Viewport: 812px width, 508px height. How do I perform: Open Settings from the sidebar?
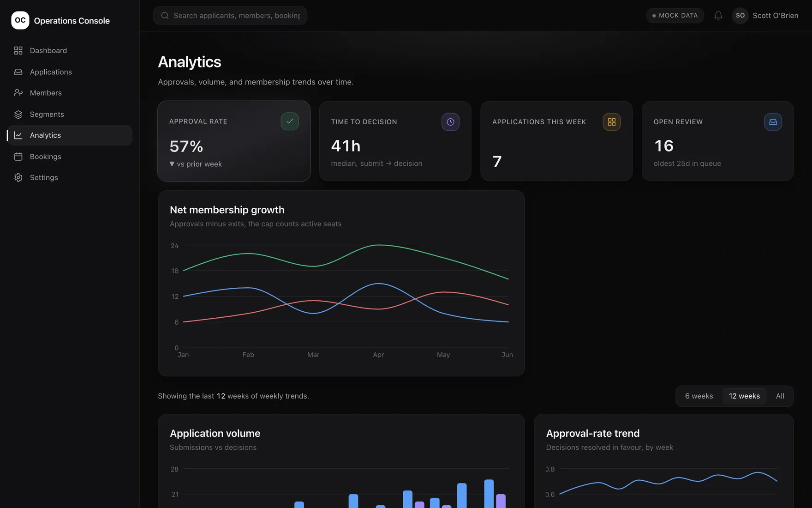[x=70, y=177]
